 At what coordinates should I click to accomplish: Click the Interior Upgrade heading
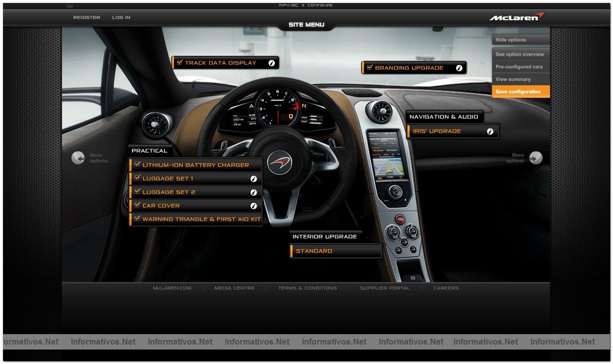pyautogui.click(x=325, y=237)
